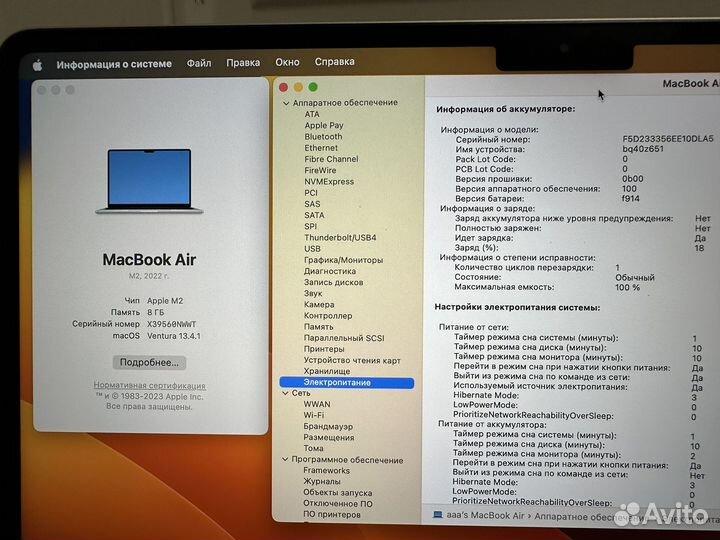Select Память in the sidebar
The image size is (720, 540).
point(318,326)
